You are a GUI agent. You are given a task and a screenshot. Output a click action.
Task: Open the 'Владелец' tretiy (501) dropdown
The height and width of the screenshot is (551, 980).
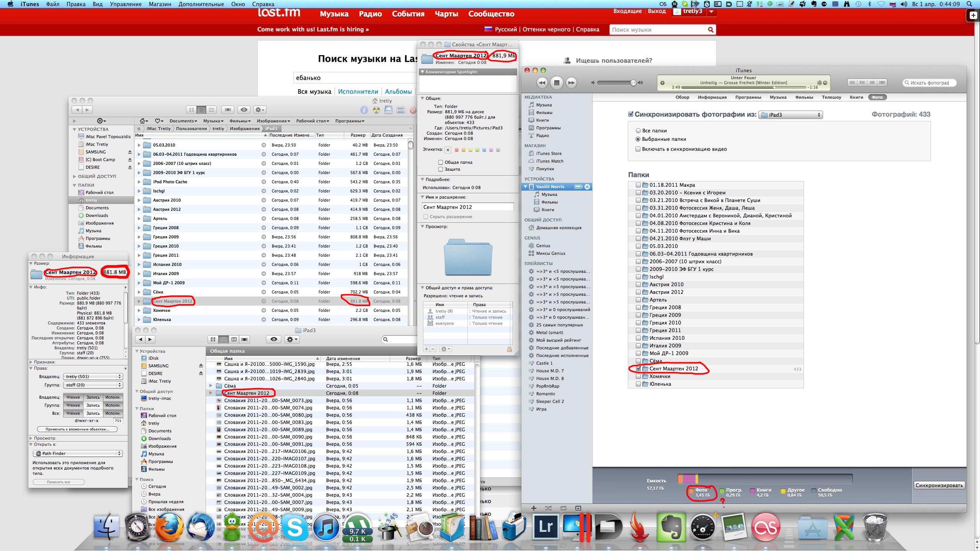pyautogui.click(x=92, y=377)
